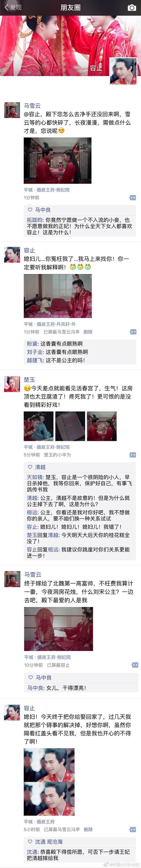Delete 容止's post from 1分钟前
Image resolution: width=141 pixels, height=868 pixels.
pos(88,332)
